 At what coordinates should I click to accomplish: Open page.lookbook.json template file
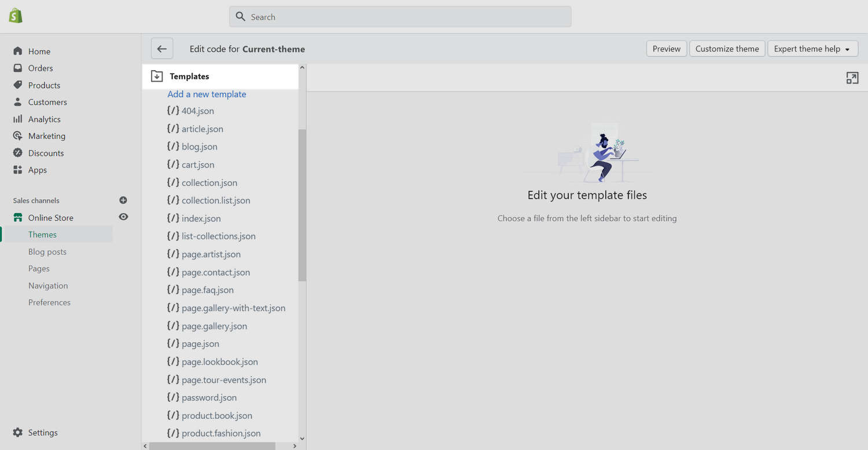(220, 361)
